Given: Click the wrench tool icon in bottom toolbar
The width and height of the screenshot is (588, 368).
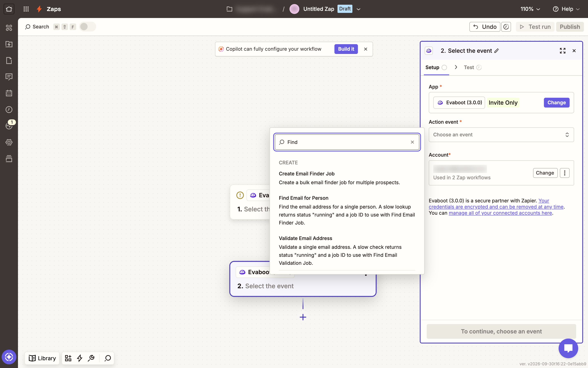Looking at the screenshot, I should pyautogui.click(x=91, y=358).
